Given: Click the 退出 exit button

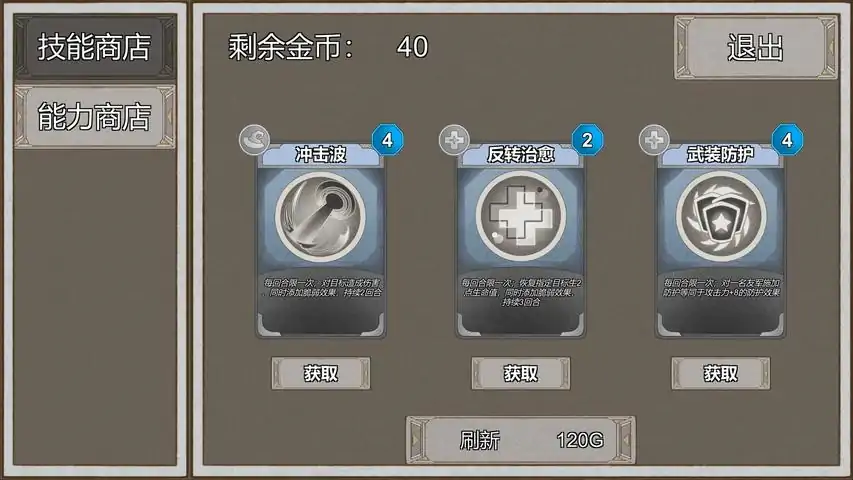Looking at the screenshot, I should coord(756,47).
